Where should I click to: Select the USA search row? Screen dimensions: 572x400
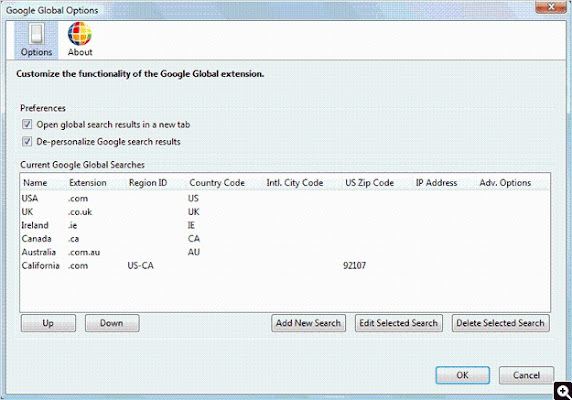tap(285, 198)
